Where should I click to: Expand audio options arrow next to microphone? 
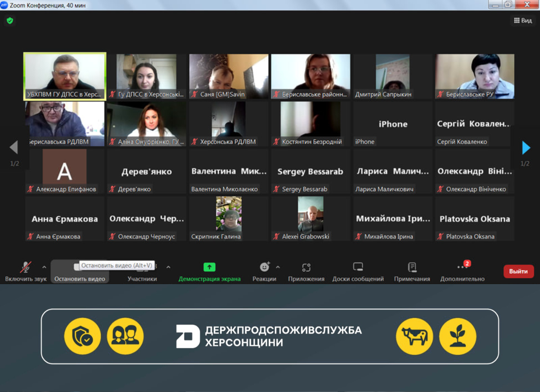[44, 267]
